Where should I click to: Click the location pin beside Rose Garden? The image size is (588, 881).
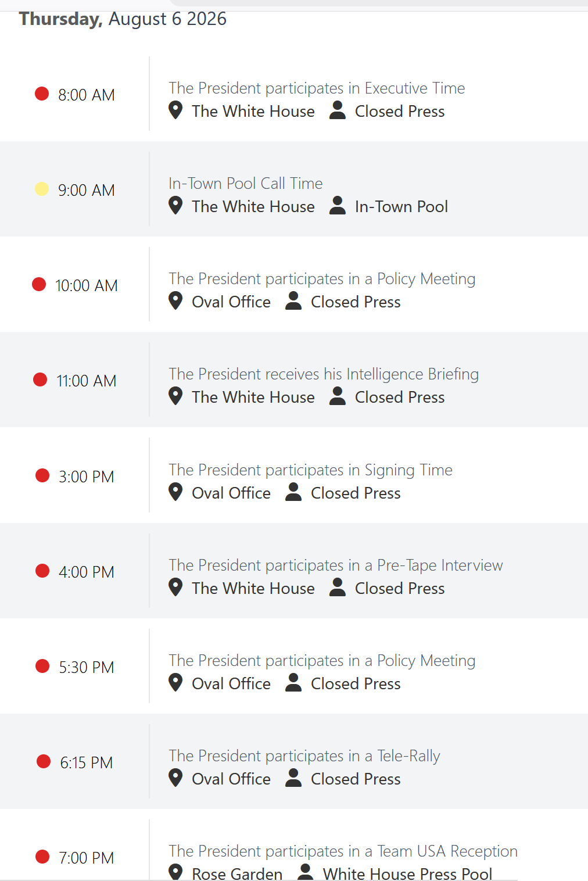[x=175, y=872]
